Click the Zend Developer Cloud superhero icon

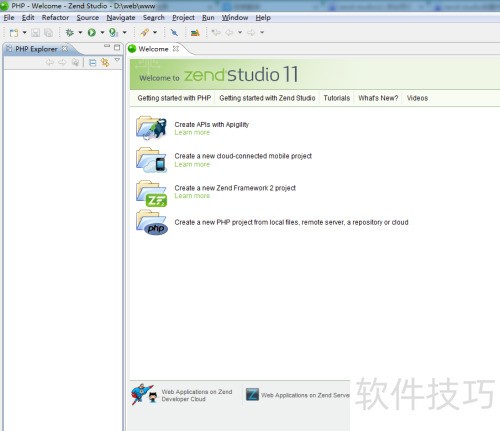144,394
